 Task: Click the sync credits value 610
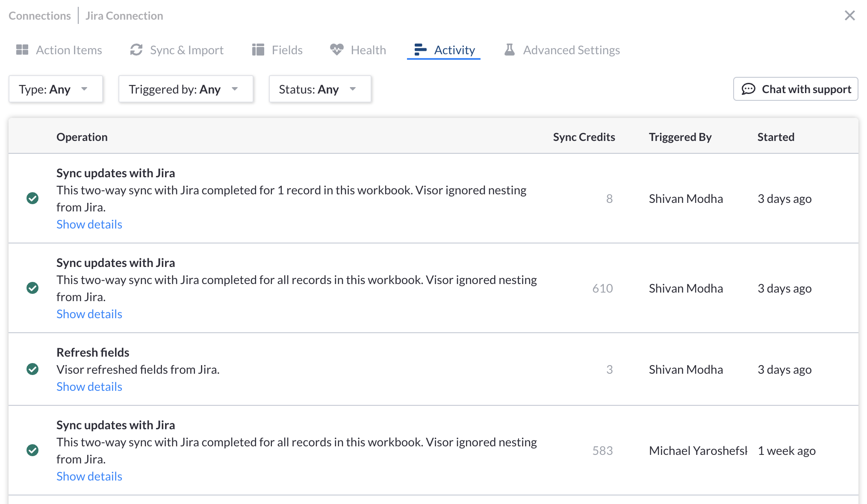point(603,288)
